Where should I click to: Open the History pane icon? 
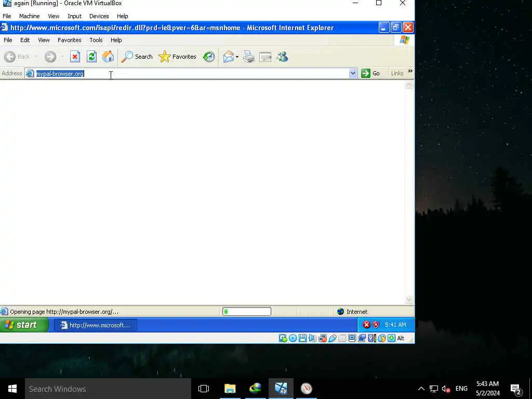pos(209,57)
